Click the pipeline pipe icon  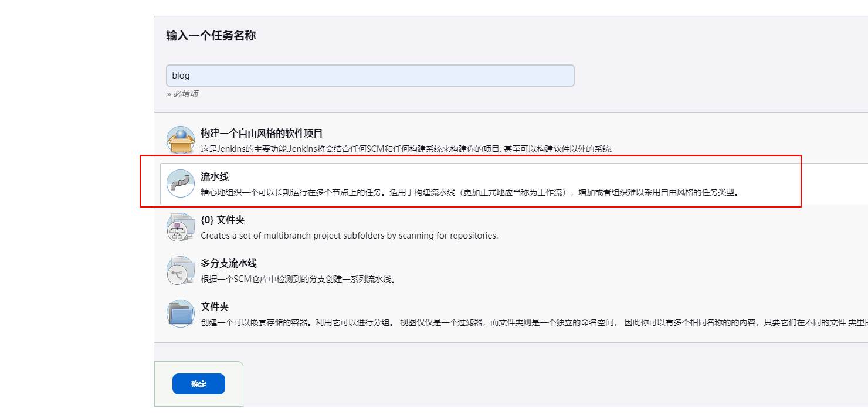pyautogui.click(x=181, y=183)
